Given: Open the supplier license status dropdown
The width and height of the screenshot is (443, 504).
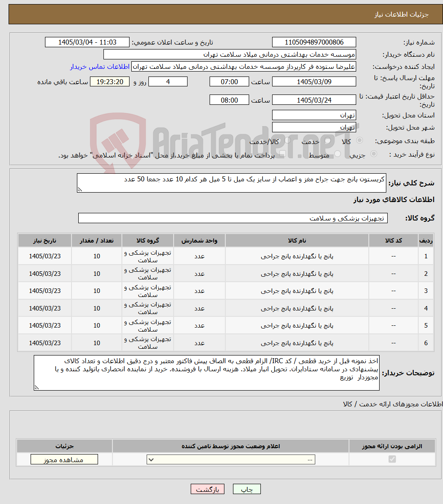Looking at the screenshot, I should [x=231, y=459].
